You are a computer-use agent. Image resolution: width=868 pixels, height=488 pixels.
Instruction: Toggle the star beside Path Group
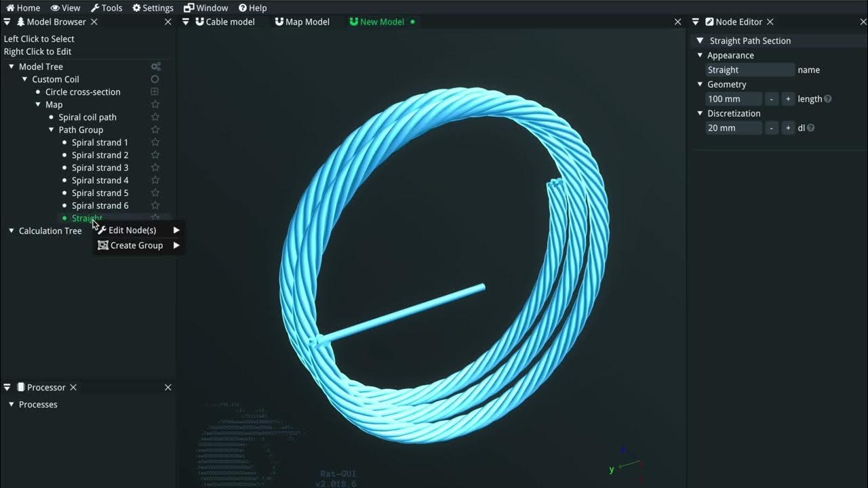point(155,129)
